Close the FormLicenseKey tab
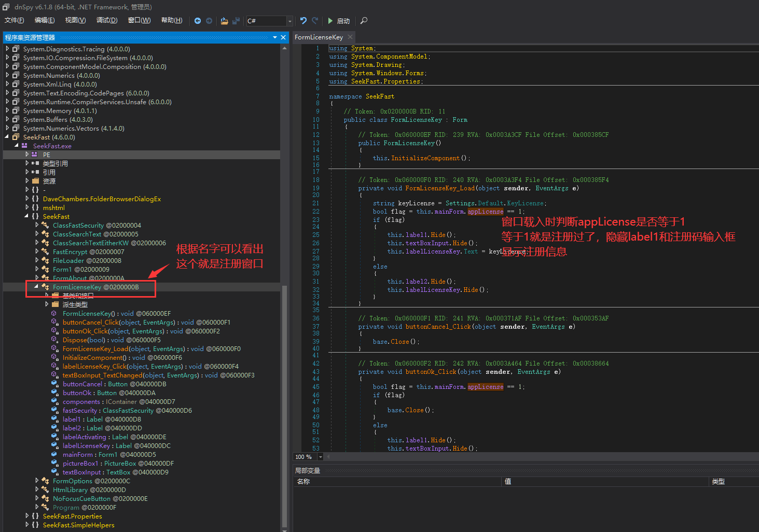 pyautogui.click(x=350, y=37)
